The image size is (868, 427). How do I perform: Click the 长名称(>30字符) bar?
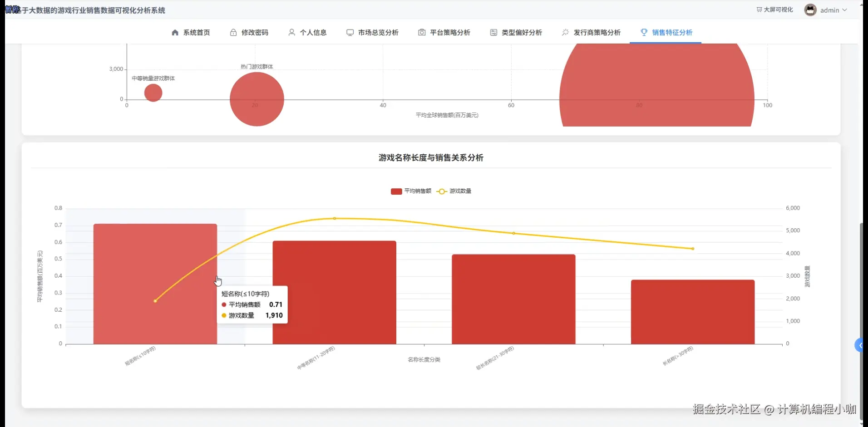point(693,312)
